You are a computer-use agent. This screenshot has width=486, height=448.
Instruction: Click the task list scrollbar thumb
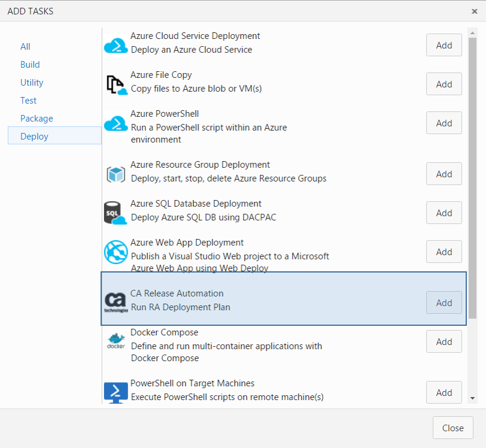[472, 178]
